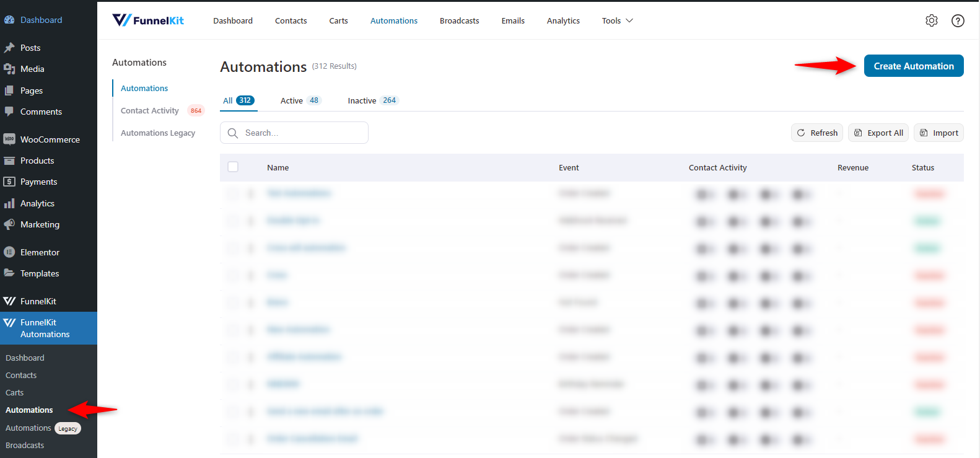Click the Pages icon in sidebar
Image resolution: width=980 pixels, height=458 pixels.
point(9,90)
